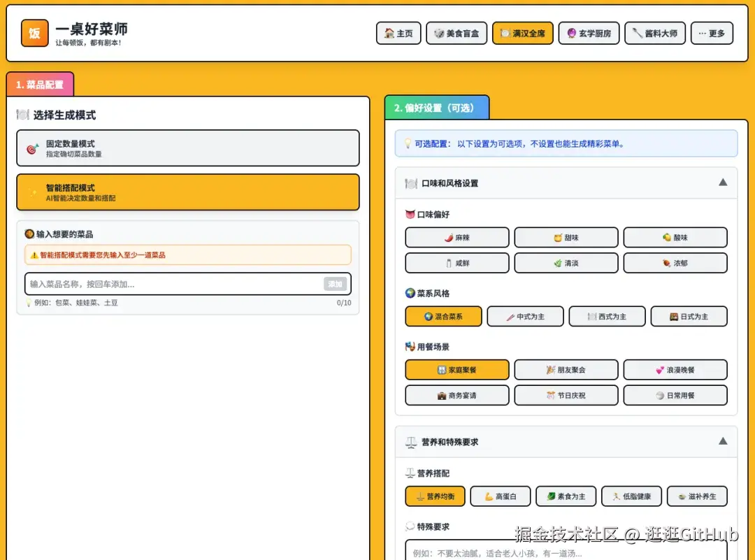The image size is (755, 560).
Task: Toggle 浓郁 taste preference
Action: pos(675,263)
